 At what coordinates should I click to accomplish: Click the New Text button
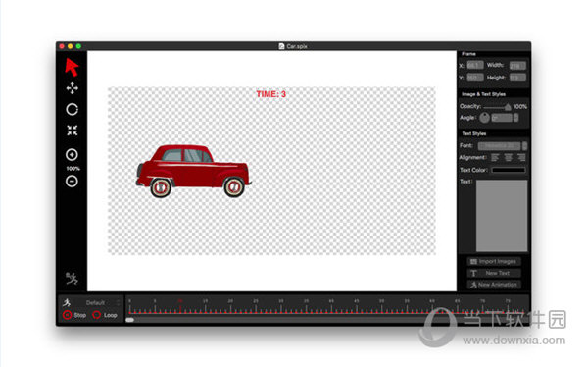pyautogui.click(x=494, y=273)
